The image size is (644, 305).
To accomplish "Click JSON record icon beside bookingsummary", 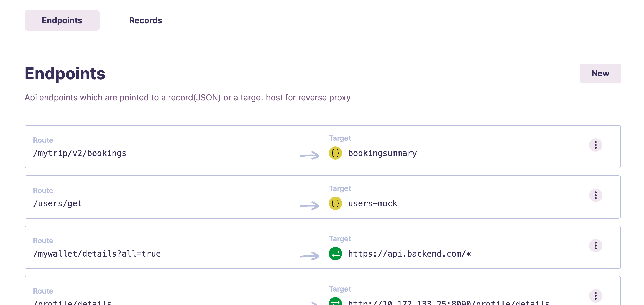I will (335, 153).
